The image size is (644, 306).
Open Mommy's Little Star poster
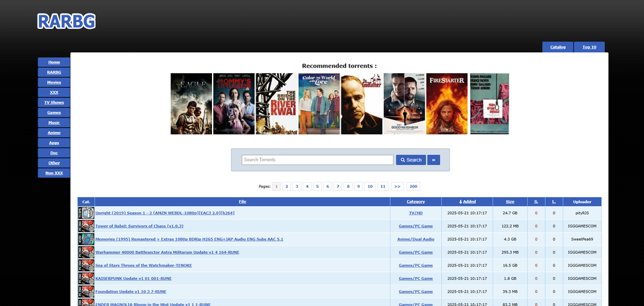click(x=233, y=103)
